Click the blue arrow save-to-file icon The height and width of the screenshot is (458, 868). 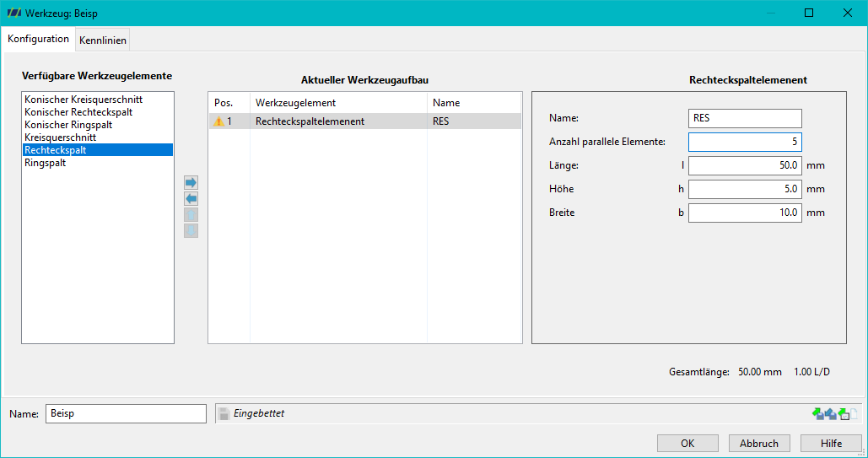(830, 413)
